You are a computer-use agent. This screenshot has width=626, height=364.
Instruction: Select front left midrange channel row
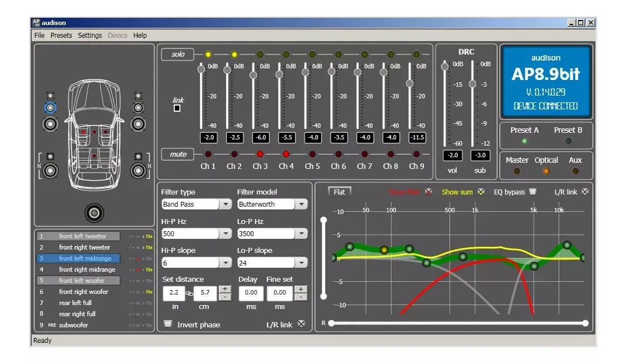94,258
